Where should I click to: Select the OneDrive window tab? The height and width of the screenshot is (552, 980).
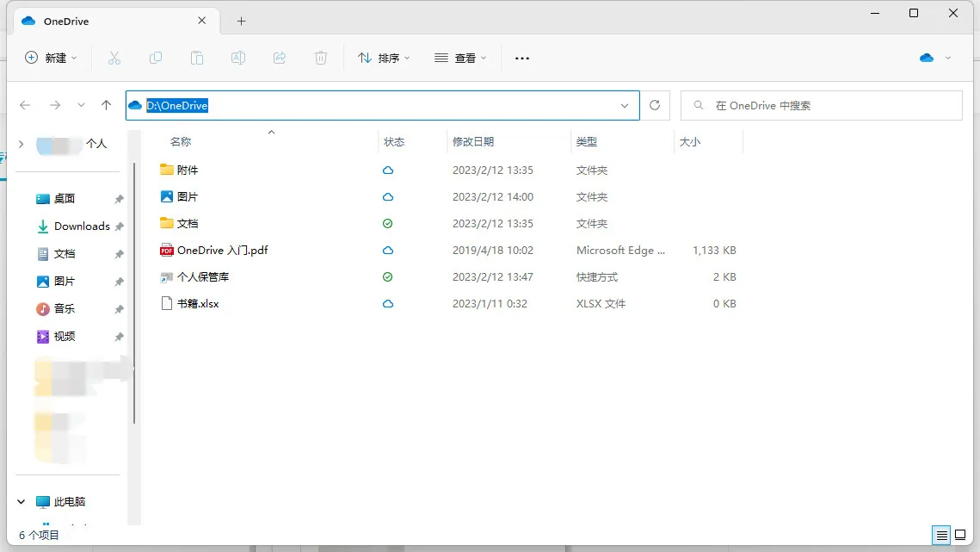(116, 22)
